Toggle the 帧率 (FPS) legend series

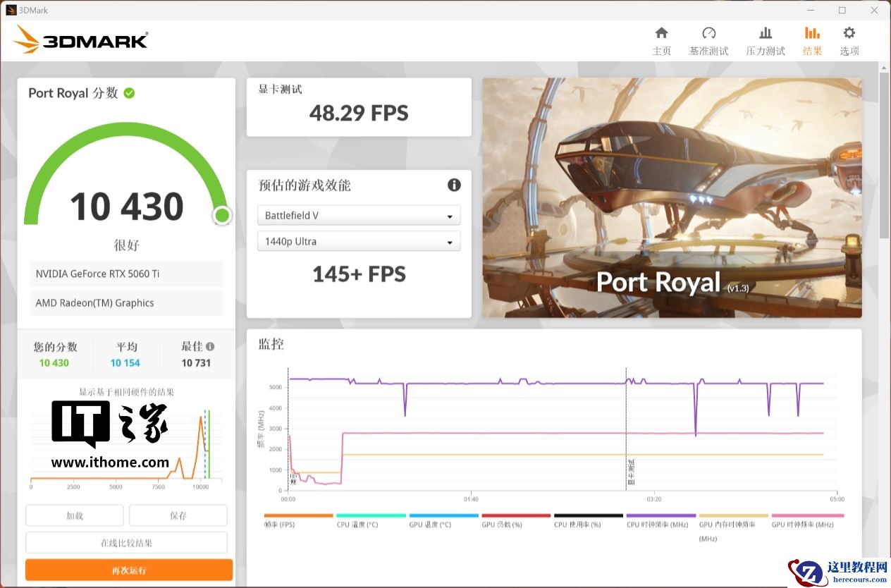tap(298, 521)
